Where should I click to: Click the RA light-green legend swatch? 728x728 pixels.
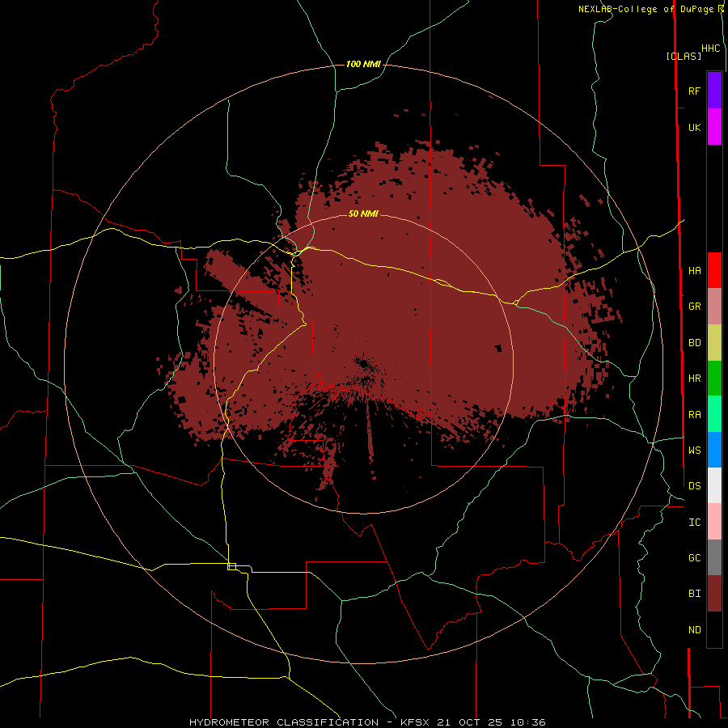[x=714, y=414]
